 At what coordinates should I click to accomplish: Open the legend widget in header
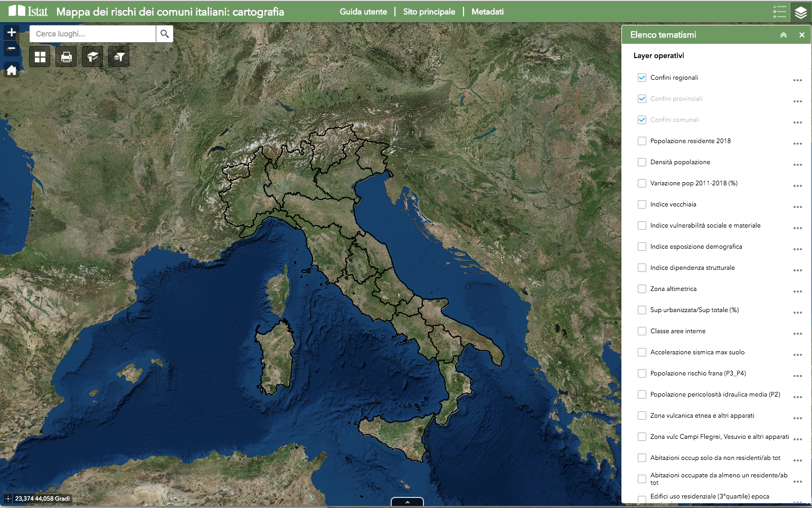(x=779, y=12)
